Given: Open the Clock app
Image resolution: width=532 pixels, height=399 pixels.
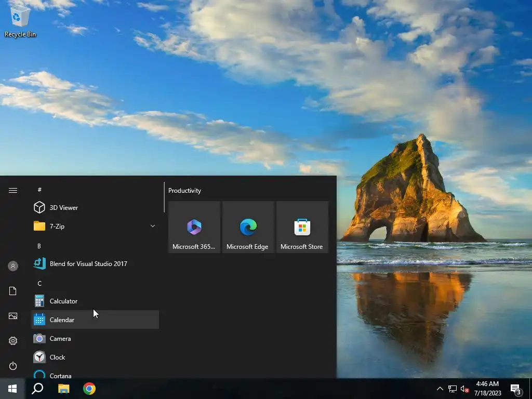Looking at the screenshot, I should click(x=95, y=357).
